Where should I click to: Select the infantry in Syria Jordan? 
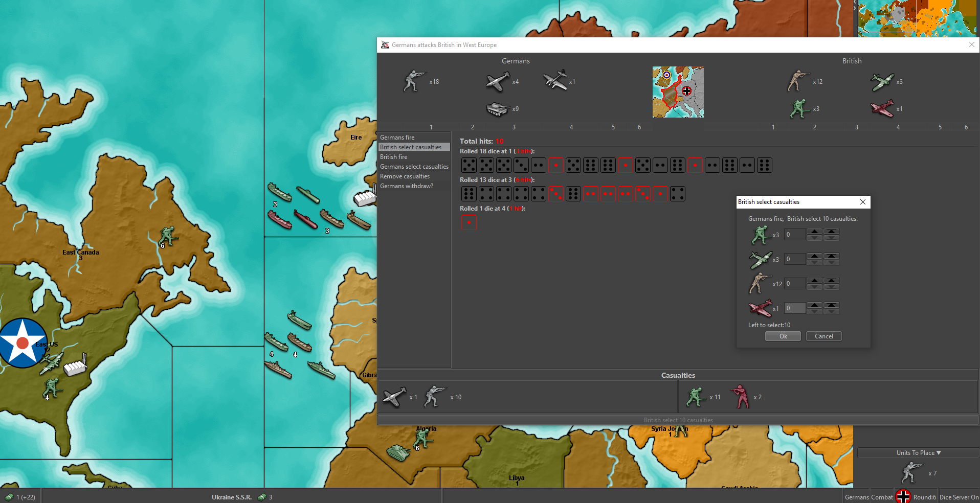[680, 431]
